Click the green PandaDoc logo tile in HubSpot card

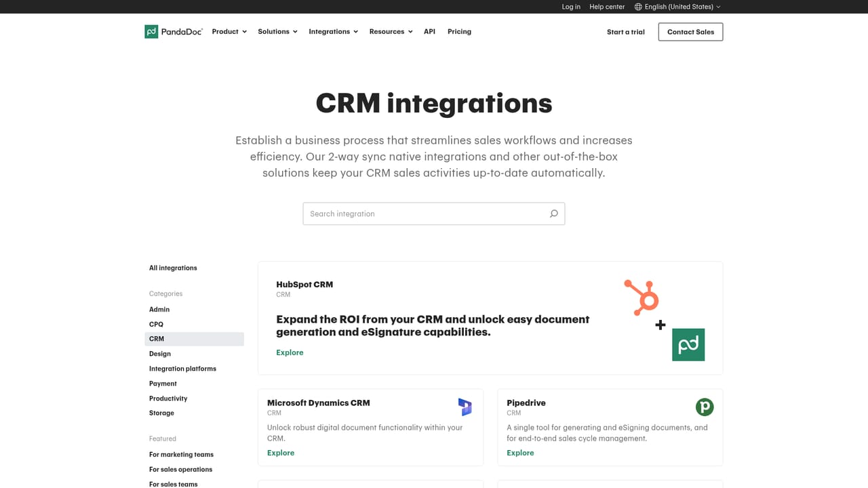point(688,345)
